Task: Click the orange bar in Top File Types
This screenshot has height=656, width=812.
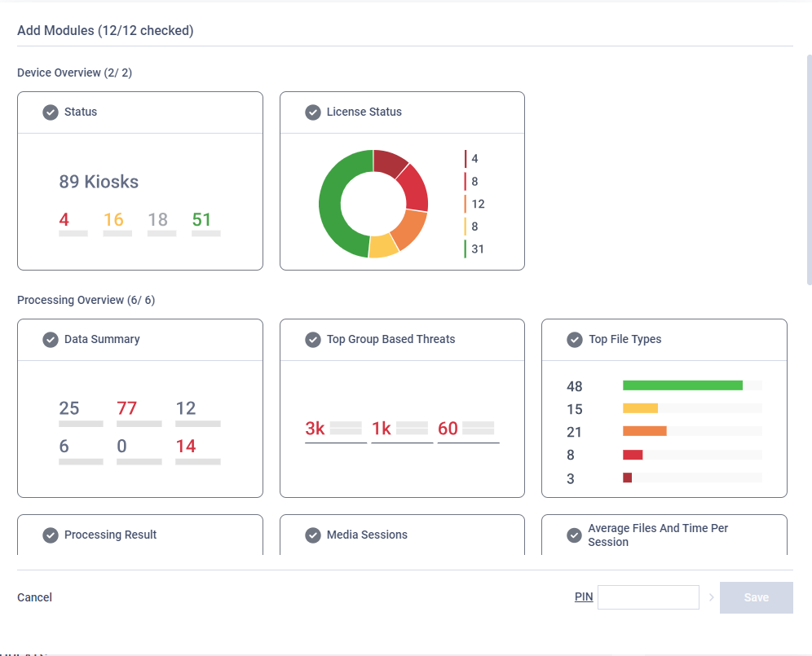Action: (645, 431)
